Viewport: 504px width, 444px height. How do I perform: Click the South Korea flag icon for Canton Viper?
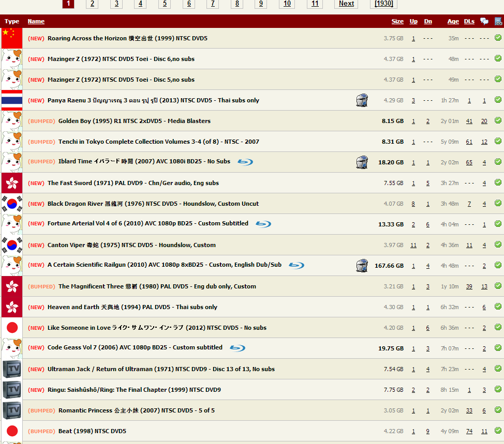click(12, 245)
